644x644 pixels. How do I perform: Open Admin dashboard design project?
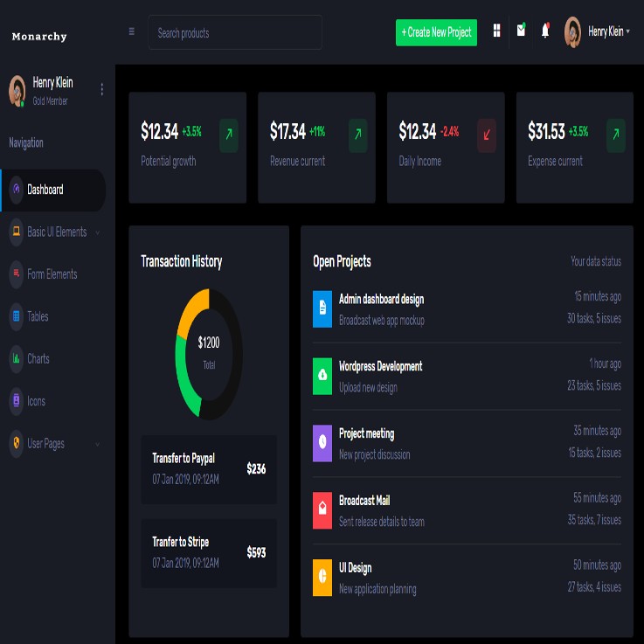point(382,300)
